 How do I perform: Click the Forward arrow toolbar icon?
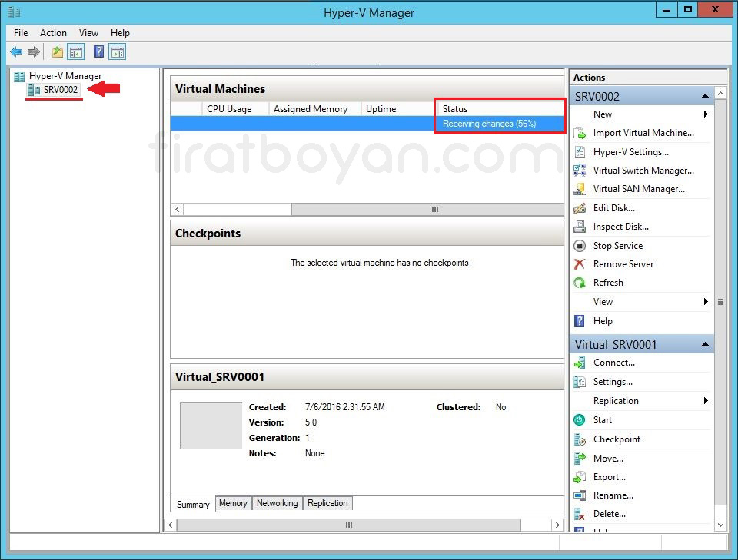(x=33, y=51)
